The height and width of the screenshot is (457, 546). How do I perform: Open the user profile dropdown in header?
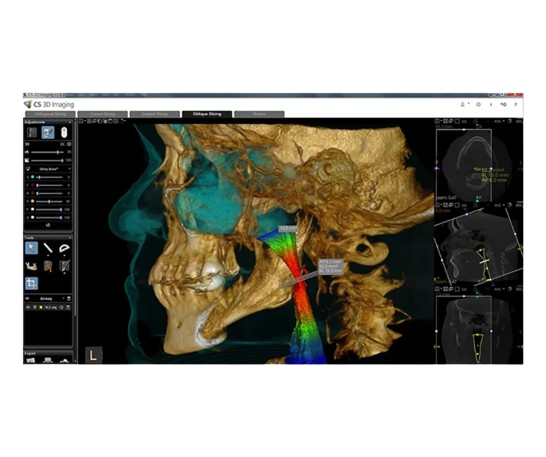465,104
